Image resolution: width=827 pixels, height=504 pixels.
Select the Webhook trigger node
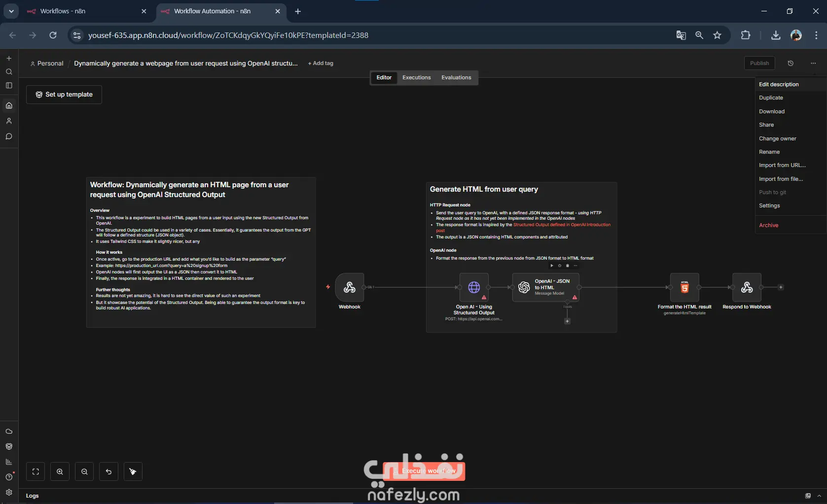[350, 287]
